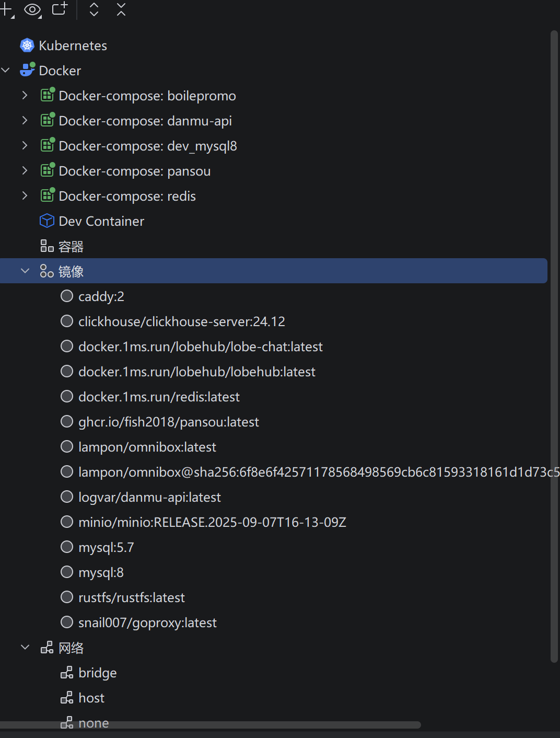560x738 pixels.
Task: Click the caddy:2 image circle icon
Action: coord(67,296)
